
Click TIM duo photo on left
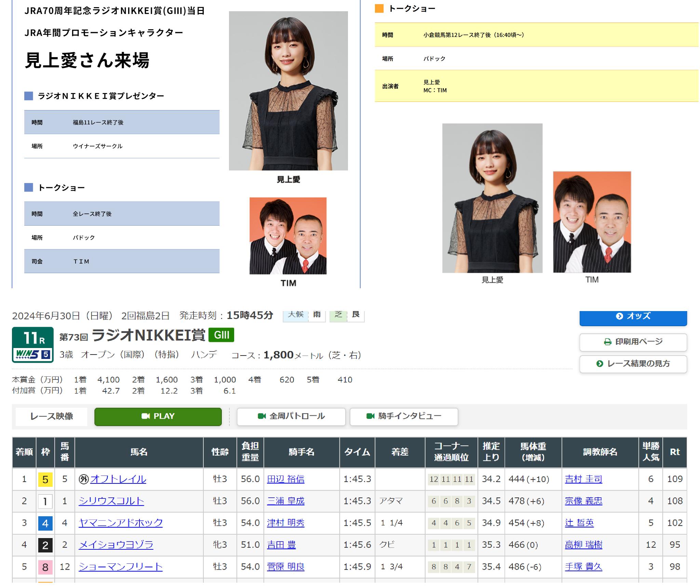tap(288, 236)
